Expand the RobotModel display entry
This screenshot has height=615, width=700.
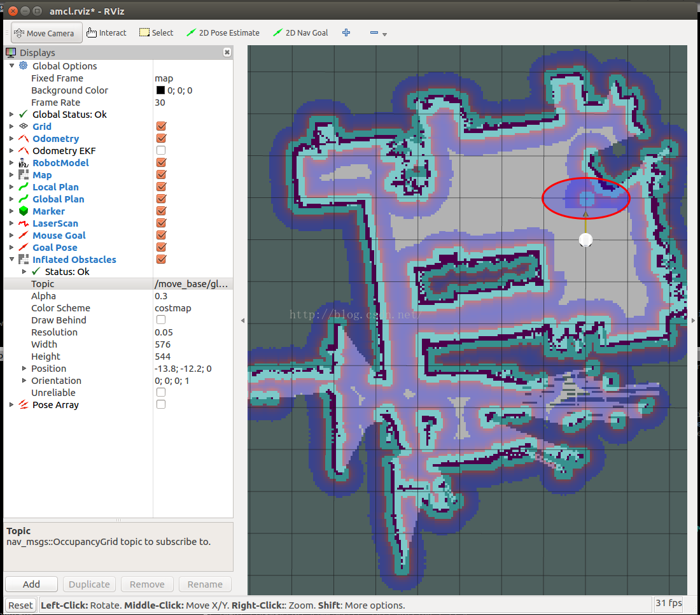(x=11, y=163)
